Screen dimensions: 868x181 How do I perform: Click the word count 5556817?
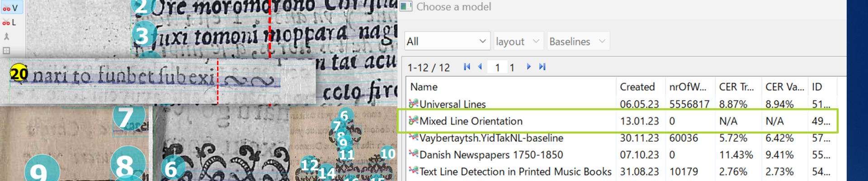689,104
